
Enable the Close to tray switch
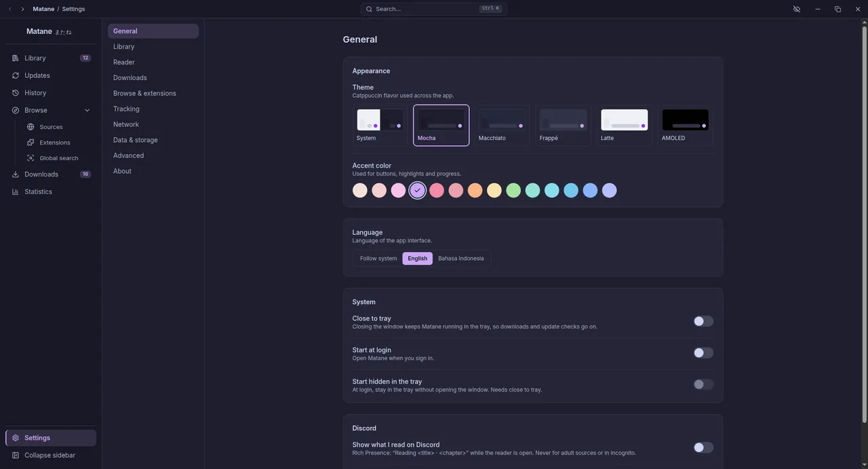tap(703, 321)
